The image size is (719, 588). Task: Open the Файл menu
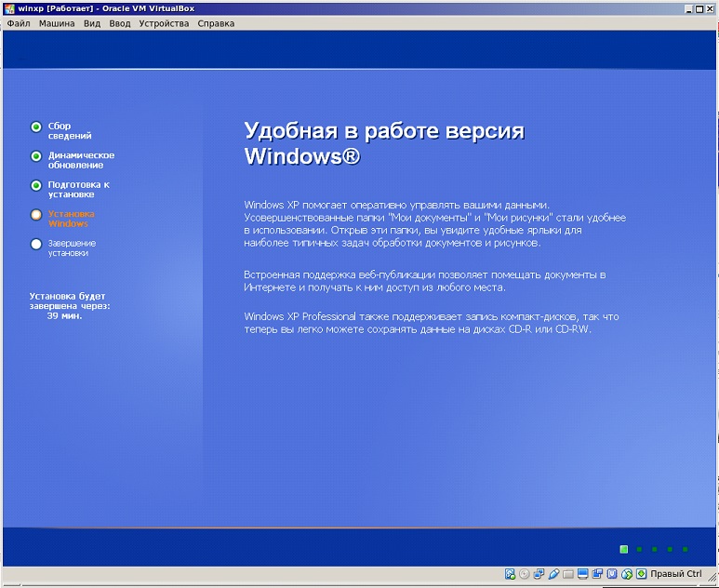coord(19,23)
